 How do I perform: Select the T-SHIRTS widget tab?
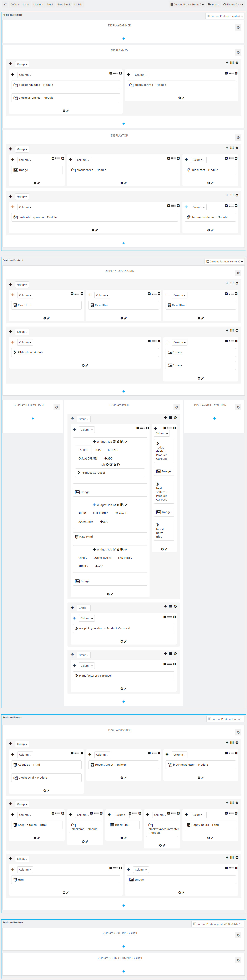[83, 450]
